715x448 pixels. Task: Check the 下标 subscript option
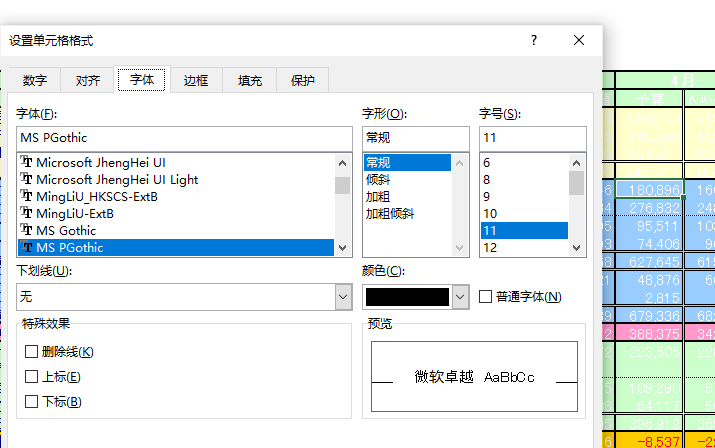click(x=32, y=402)
